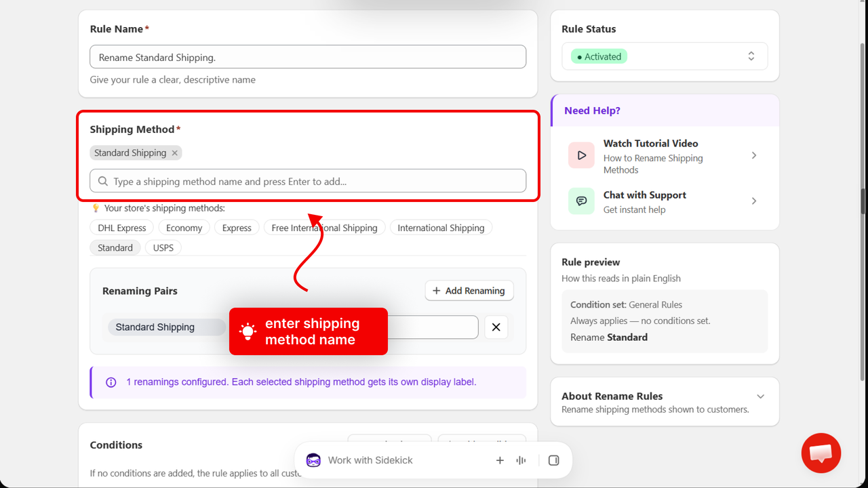The image size is (868, 488).
Task: Click the Watch Tutorial Video link
Action: tap(650, 144)
